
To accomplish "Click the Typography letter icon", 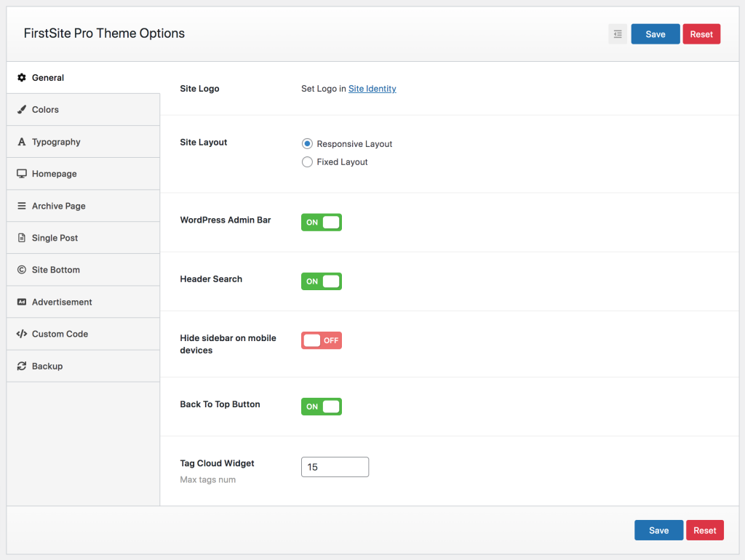I will [x=22, y=141].
